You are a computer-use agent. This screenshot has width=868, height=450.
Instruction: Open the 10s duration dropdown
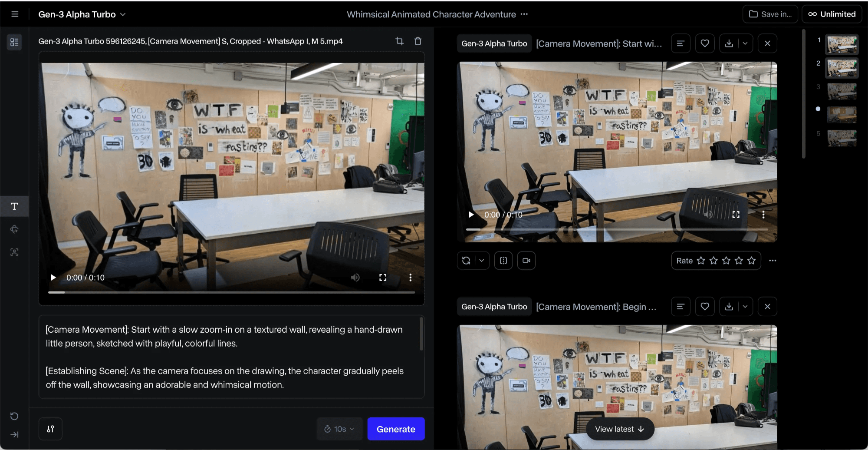pos(339,429)
